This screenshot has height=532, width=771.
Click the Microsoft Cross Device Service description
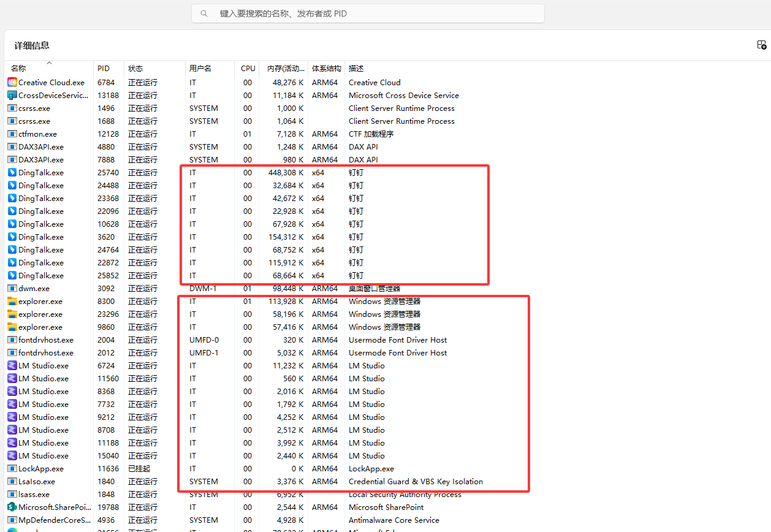404,95
